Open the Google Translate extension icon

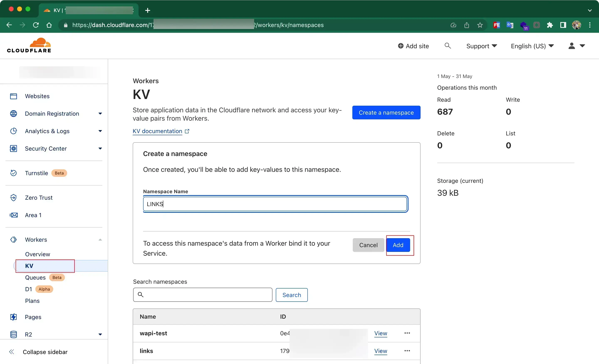[510, 25]
